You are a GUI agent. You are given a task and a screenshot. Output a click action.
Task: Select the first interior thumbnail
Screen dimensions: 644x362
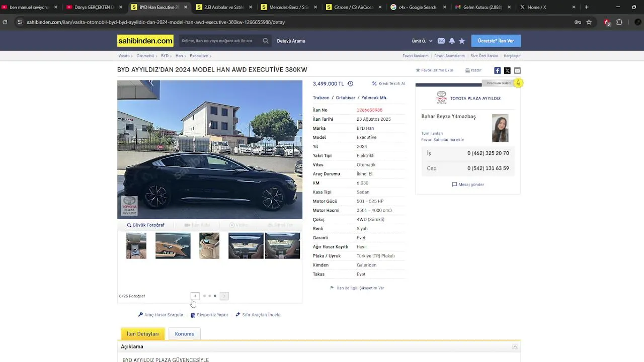pos(136,246)
